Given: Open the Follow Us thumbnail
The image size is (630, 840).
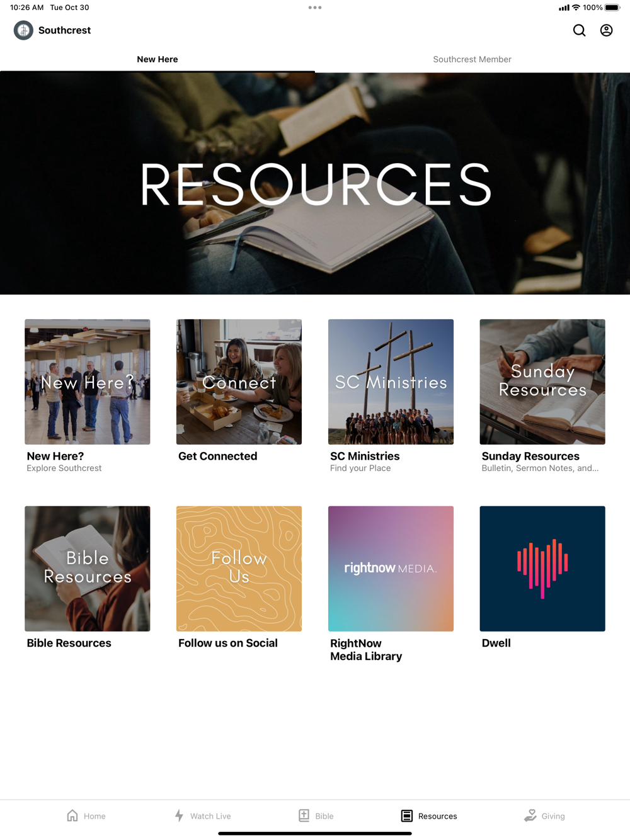Looking at the screenshot, I should pos(239,569).
